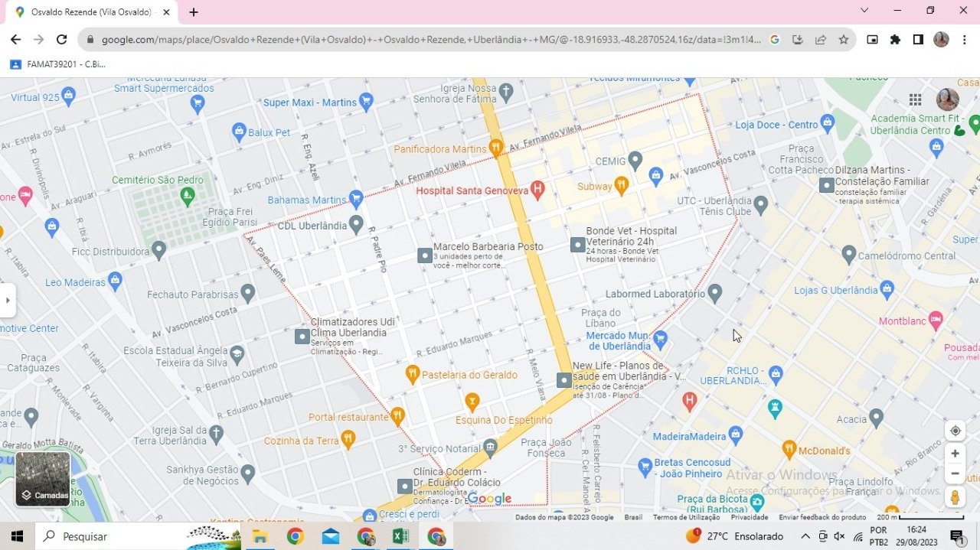The image size is (980, 550).
Task: Select the Osvaldo Rezende browser tab
Action: click(92, 12)
